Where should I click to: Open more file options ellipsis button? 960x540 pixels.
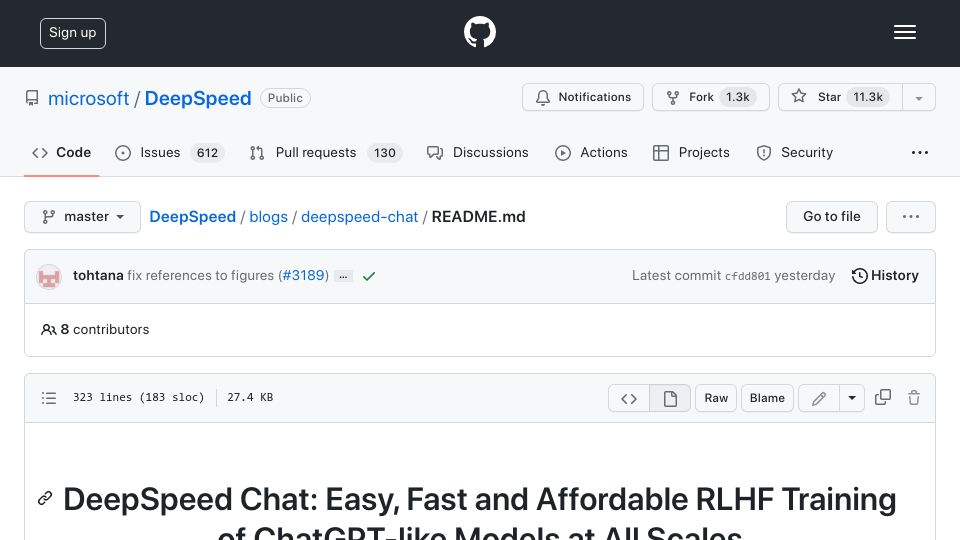coord(910,217)
